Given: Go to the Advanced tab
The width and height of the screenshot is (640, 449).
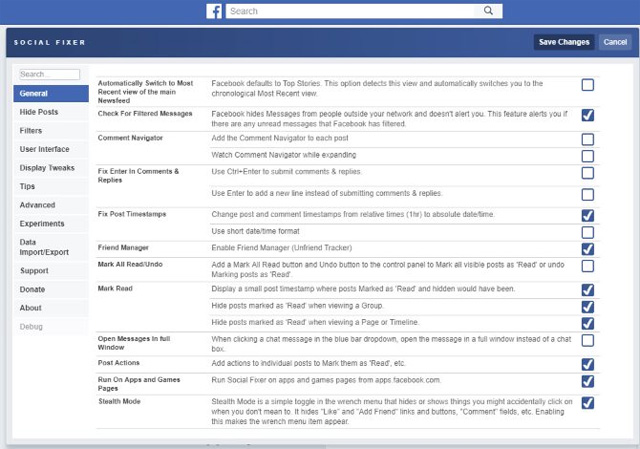Looking at the screenshot, I should (x=51, y=205).
